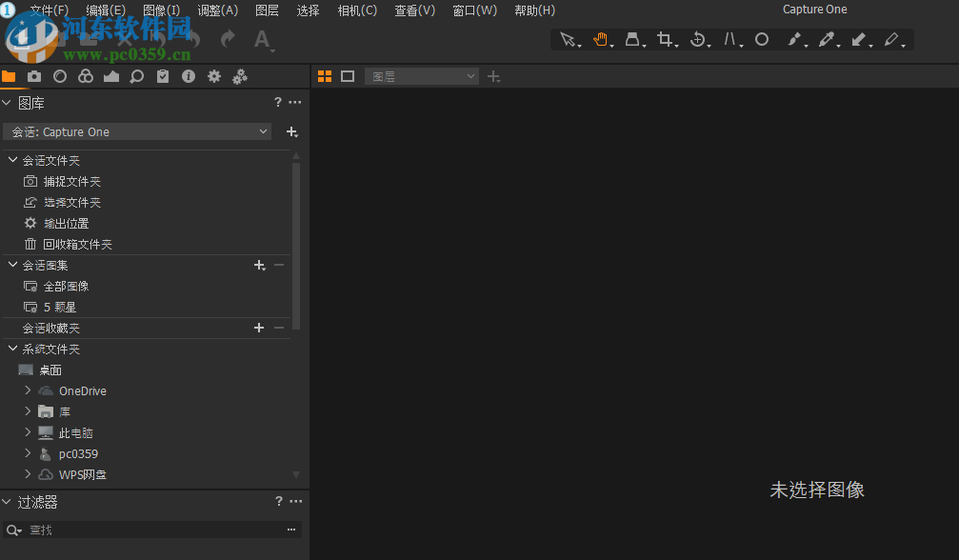This screenshot has height=560, width=959.
Task: Select the Crop tool
Action: [666, 39]
